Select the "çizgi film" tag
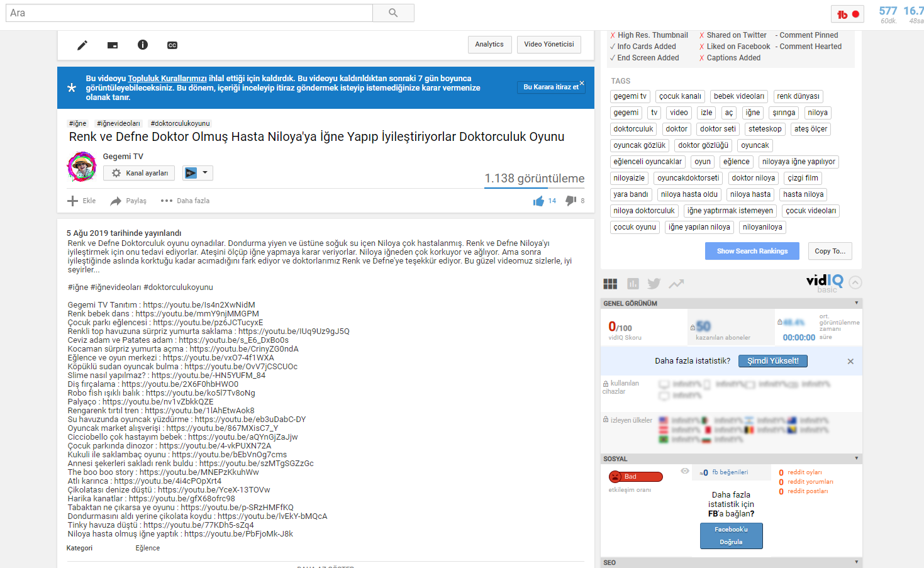Image resolution: width=924 pixels, height=568 pixels. tap(803, 178)
